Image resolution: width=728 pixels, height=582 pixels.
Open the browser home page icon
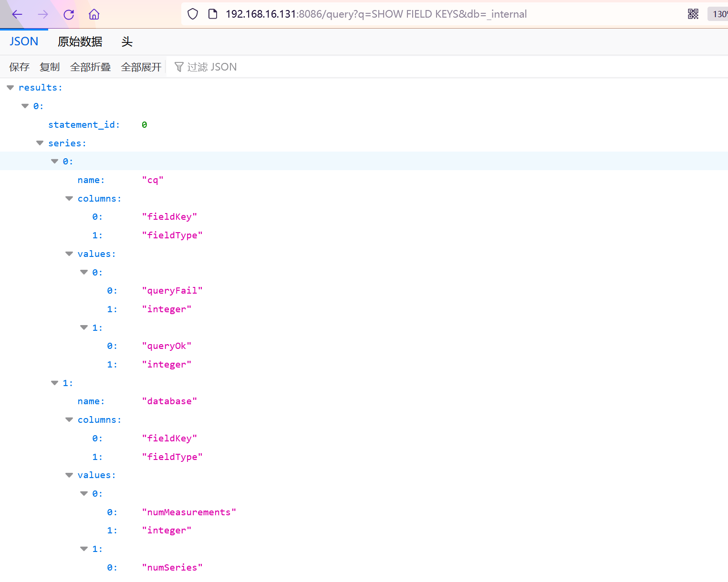94,14
